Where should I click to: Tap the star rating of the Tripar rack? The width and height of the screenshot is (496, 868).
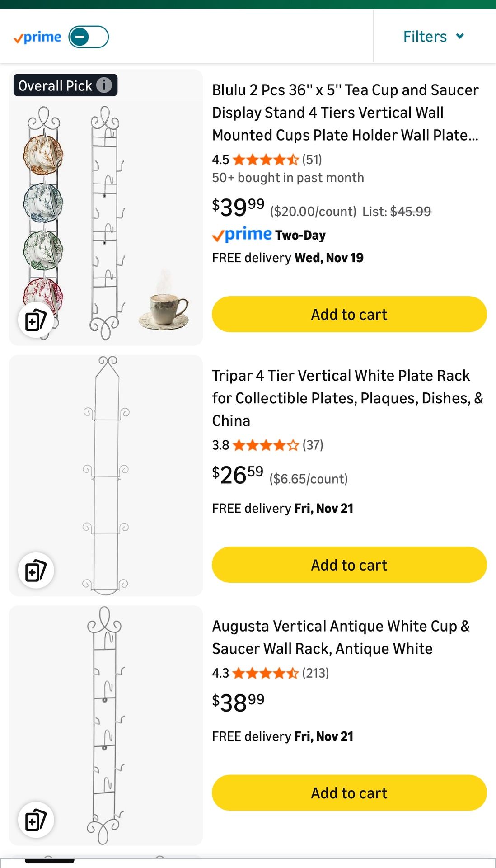(x=264, y=445)
